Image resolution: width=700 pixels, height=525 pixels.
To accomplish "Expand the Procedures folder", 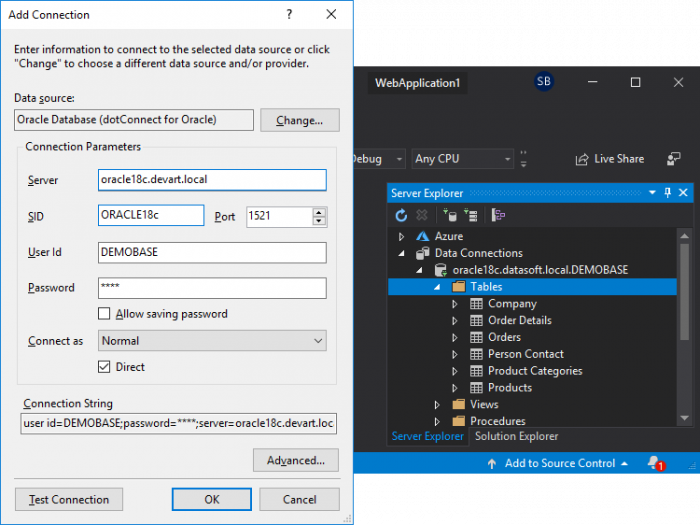I will click(437, 421).
